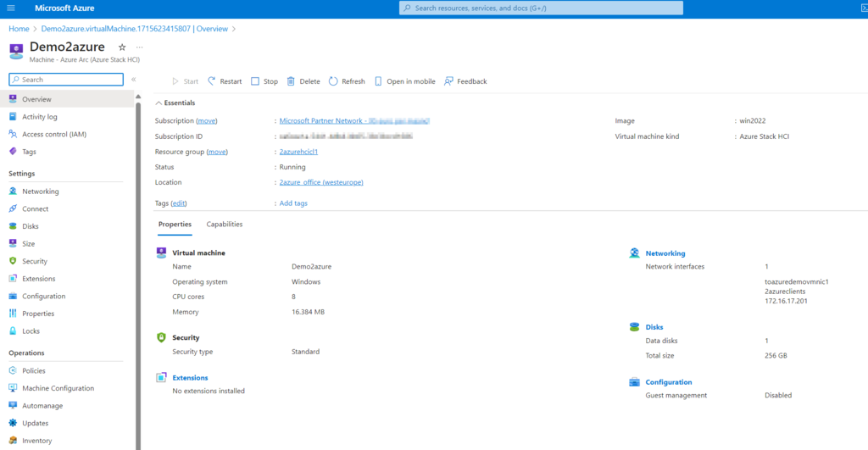Stop the virtual machine
The width and height of the screenshot is (868, 450).
[x=264, y=81]
